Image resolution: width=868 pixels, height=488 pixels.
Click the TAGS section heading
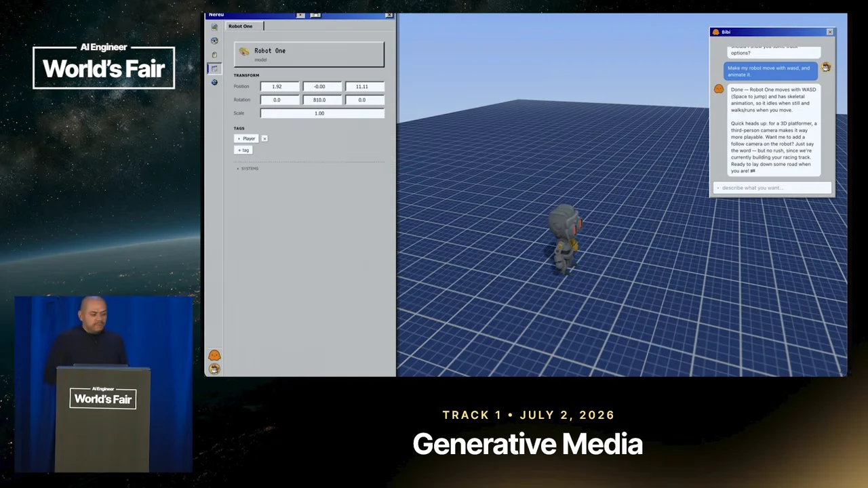click(239, 128)
